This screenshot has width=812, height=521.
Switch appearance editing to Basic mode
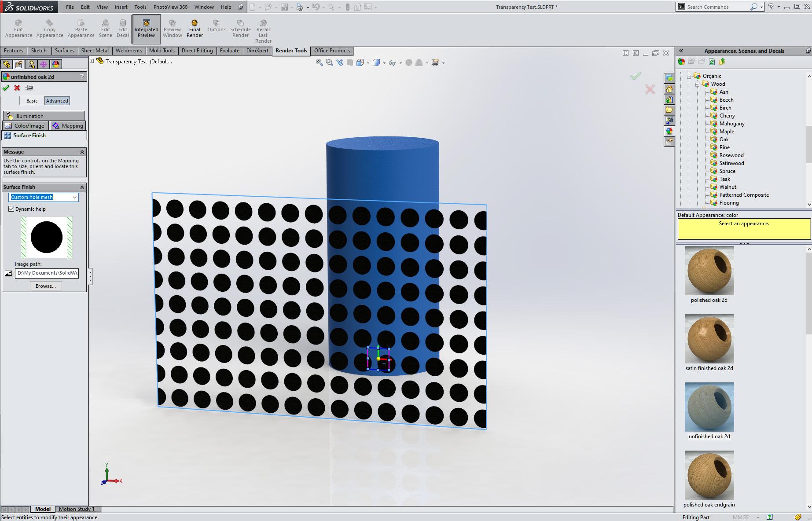[31, 101]
